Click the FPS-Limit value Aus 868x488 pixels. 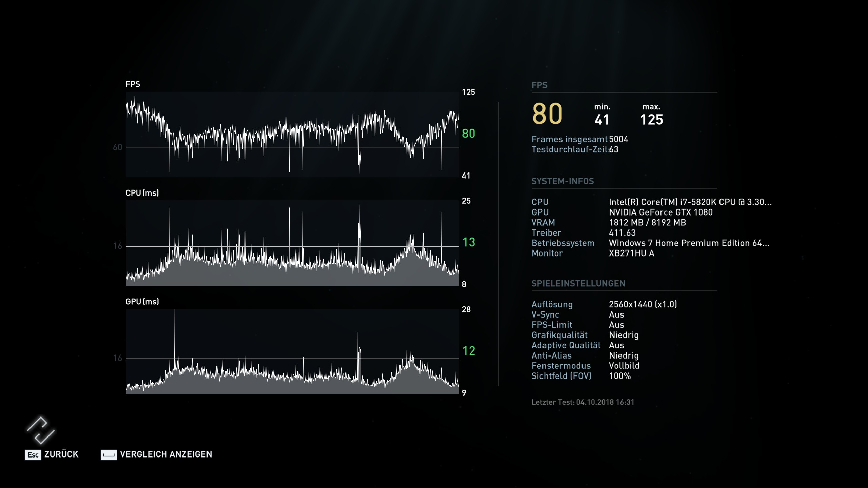[x=616, y=325]
